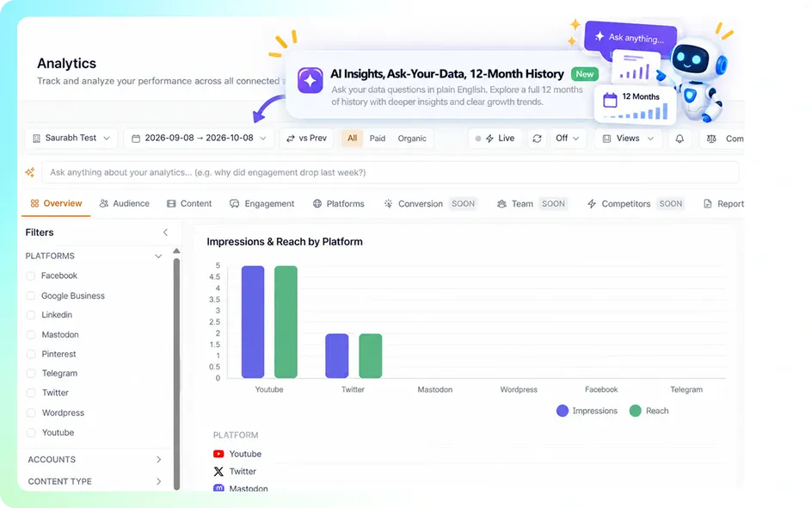Click the Live status button
This screenshot has width=812, height=508.
[495, 139]
